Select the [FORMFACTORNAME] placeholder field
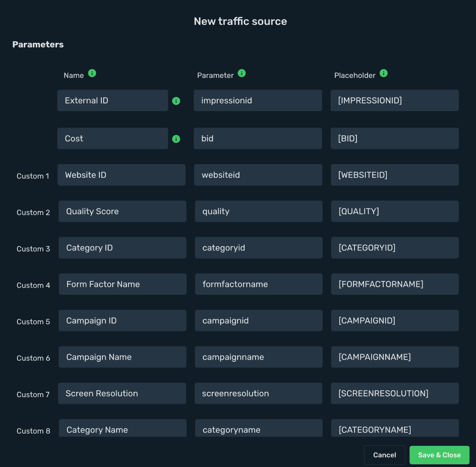 pyautogui.click(x=395, y=284)
